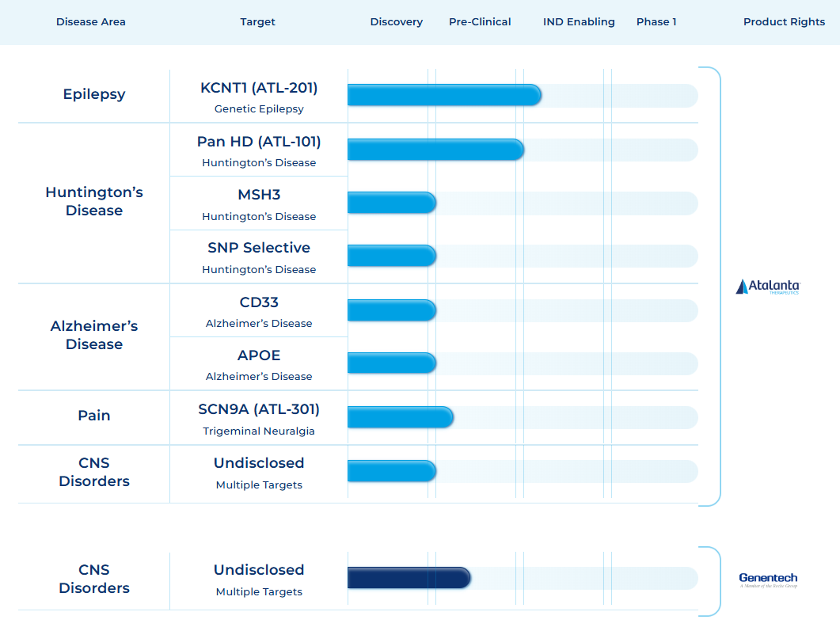Open the APOE Alzheimer's target
Screen dimensions: 840x627
(x=259, y=355)
